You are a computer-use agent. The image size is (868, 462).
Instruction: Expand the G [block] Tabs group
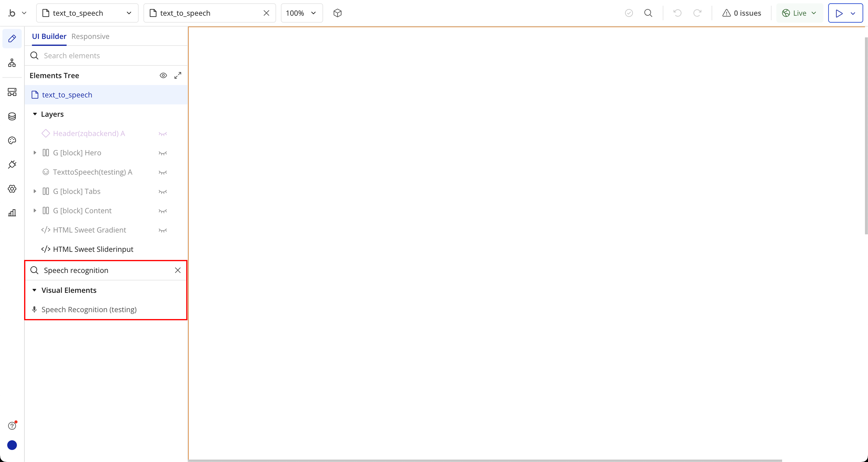(x=35, y=191)
